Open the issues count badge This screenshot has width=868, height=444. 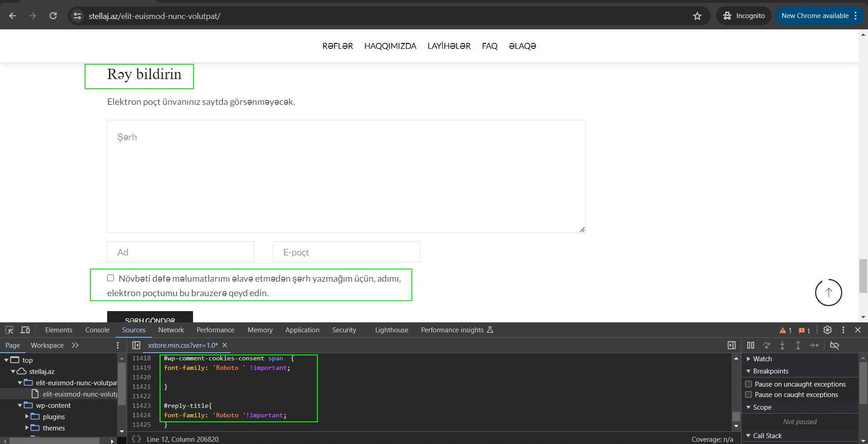coord(804,331)
